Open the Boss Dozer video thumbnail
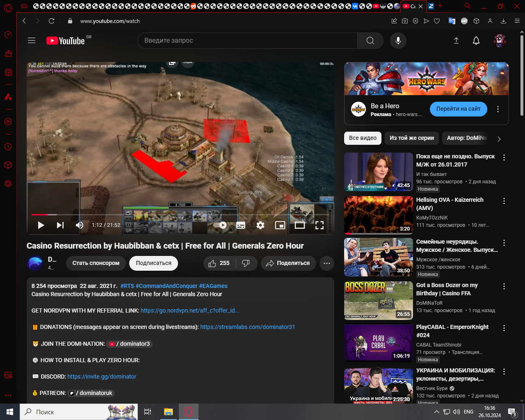 (379, 301)
